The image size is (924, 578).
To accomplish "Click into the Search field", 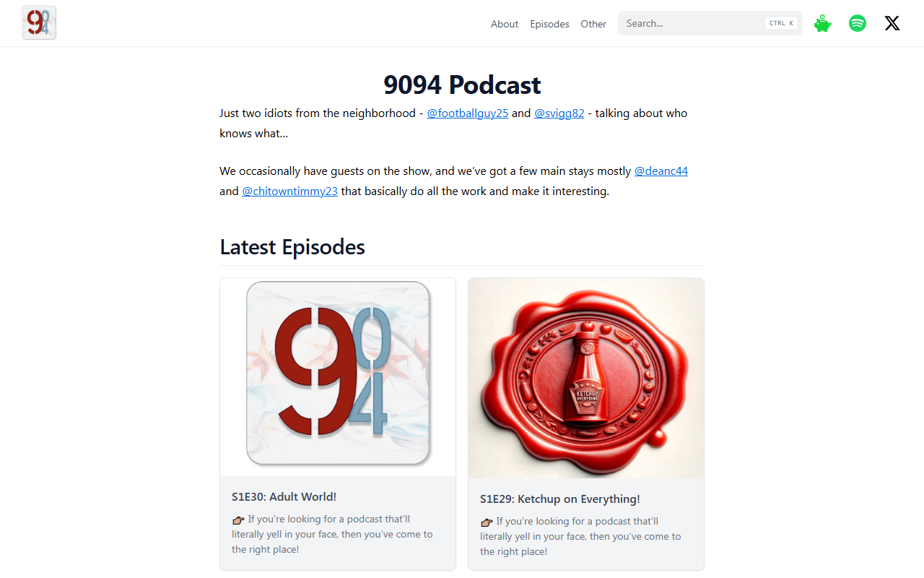I will coord(710,23).
